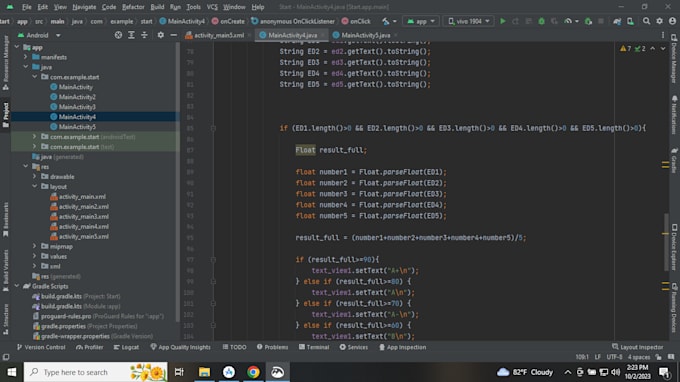
Task: Fold the if block at line 85
Action: click(x=213, y=128)
